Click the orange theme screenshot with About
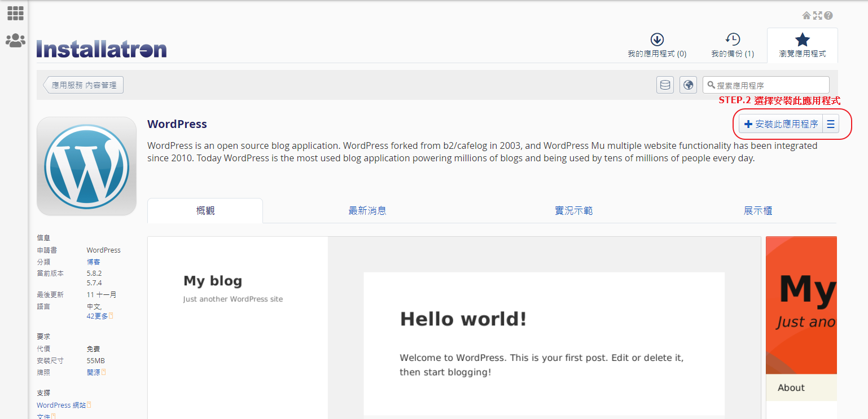The height and width of the screenshot is (419, 868). [801, 328]
